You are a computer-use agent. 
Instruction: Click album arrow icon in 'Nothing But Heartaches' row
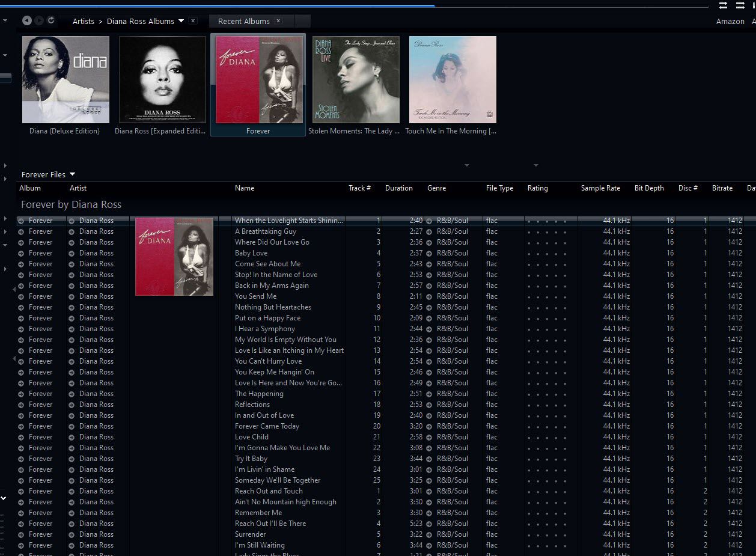coord(21,307)
